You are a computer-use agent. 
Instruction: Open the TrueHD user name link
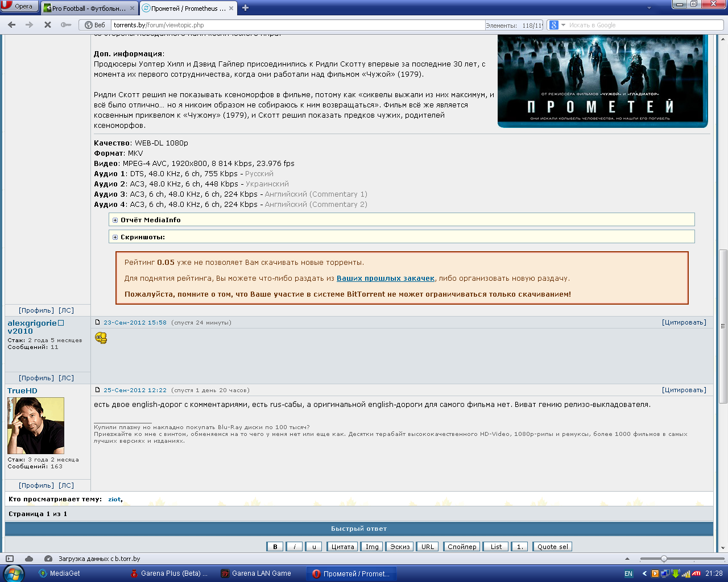(x=22, y=390)
